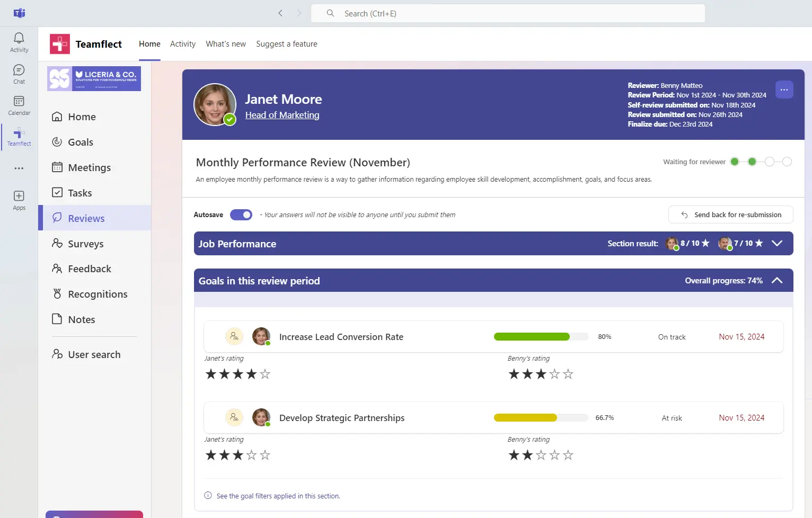The image size is (812, 518).
Task: Go back using the navigation arrow
Action: (280, 13)
